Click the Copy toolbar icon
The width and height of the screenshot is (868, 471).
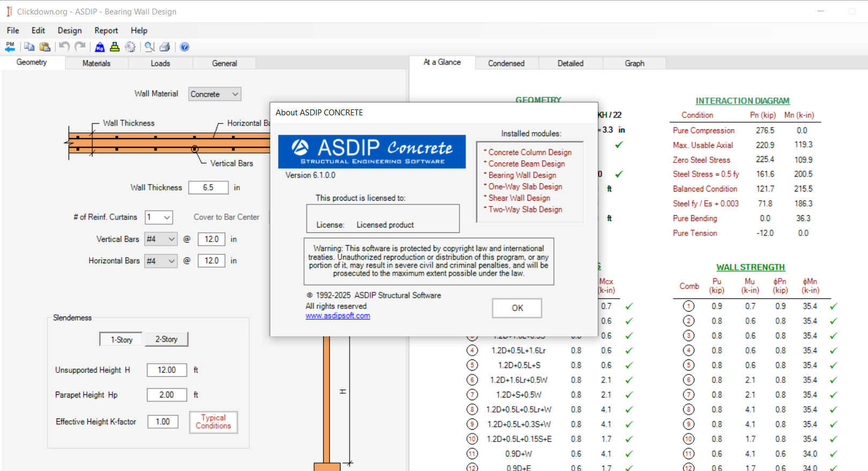pyautogui.click(x=29, y=47)
